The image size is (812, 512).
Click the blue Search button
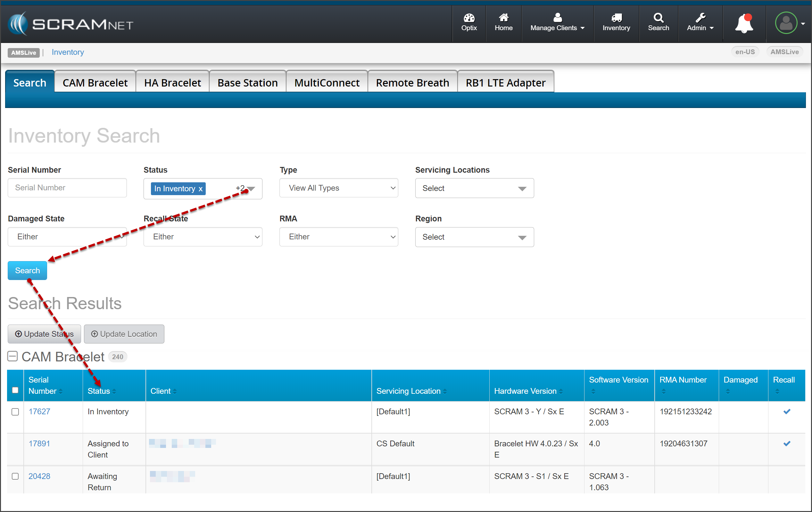[27, 271]
